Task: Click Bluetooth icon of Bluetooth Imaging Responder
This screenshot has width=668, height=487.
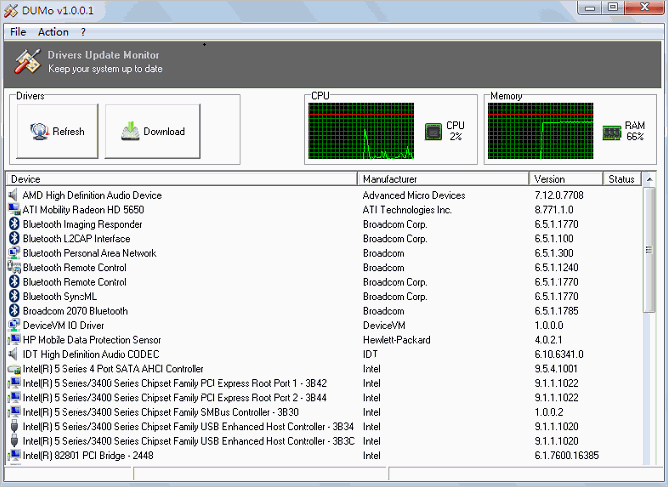Action: click(x=14, y=224)
